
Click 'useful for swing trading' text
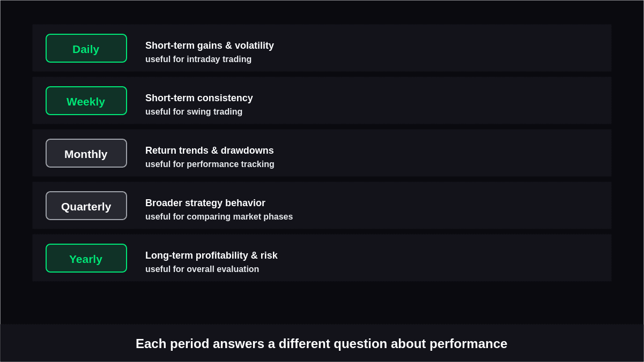[194, 112]
